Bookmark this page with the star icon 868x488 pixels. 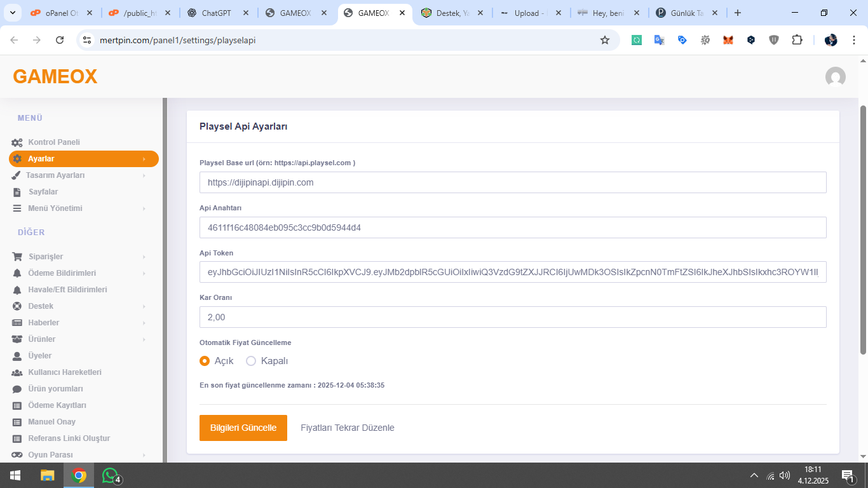604,40
